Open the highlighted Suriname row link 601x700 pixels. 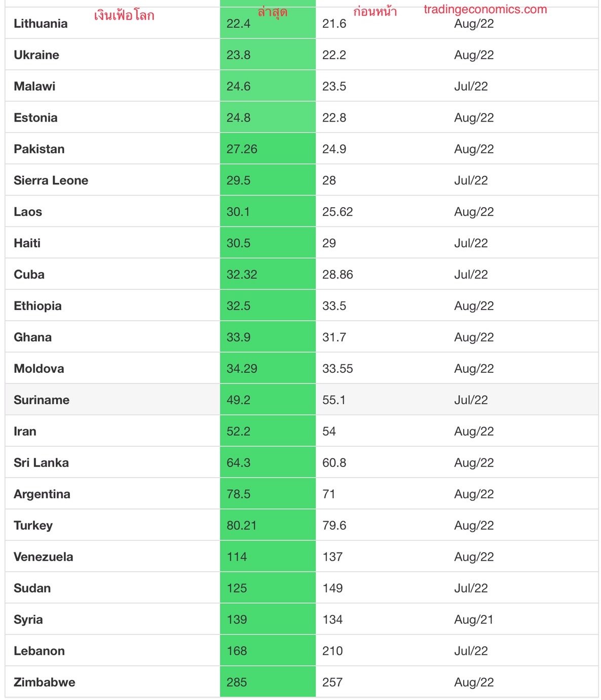point(42,401)
